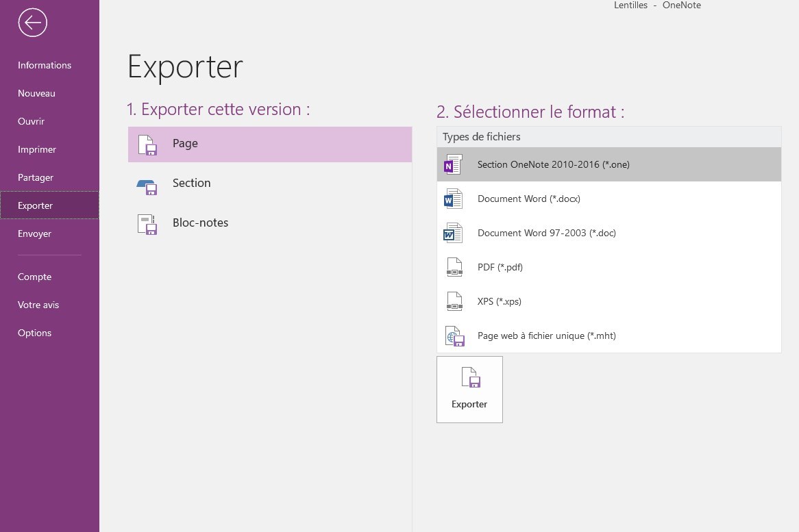The image size is (799, 532).
Task: Choose Section as the export scope
Action: 269,183
